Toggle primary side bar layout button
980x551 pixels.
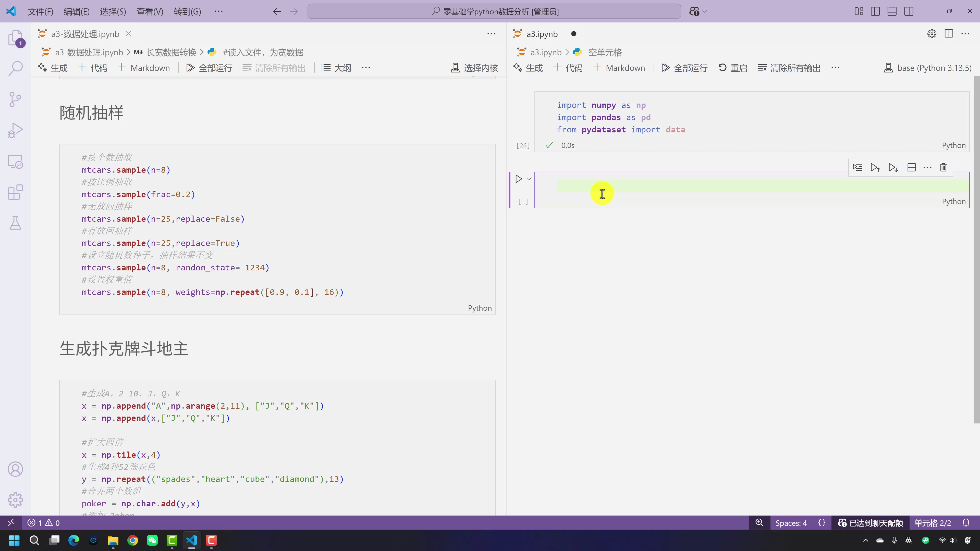coord(875,11)
